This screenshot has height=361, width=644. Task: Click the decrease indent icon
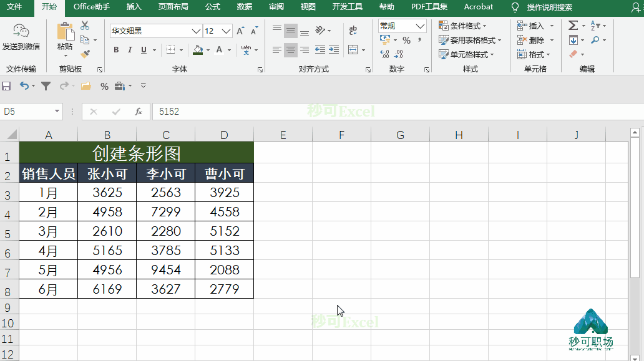(320, 50)
